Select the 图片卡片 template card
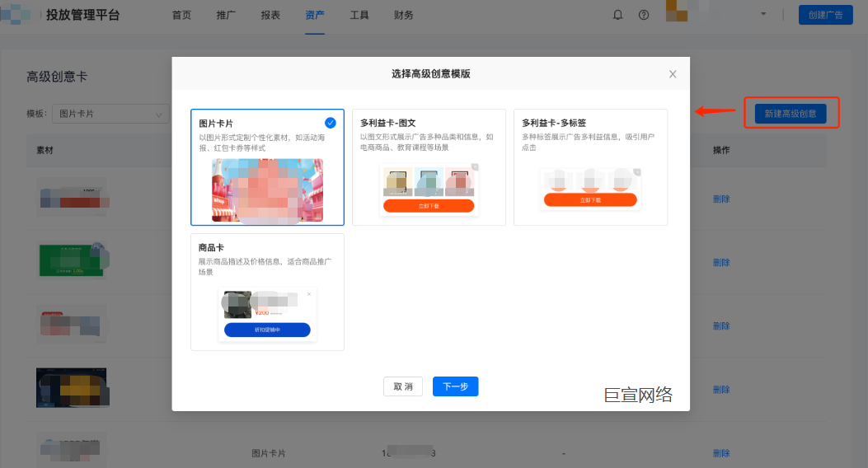This screenshot has width=868, height=468. pyautogui.click(x=267, y=167)
